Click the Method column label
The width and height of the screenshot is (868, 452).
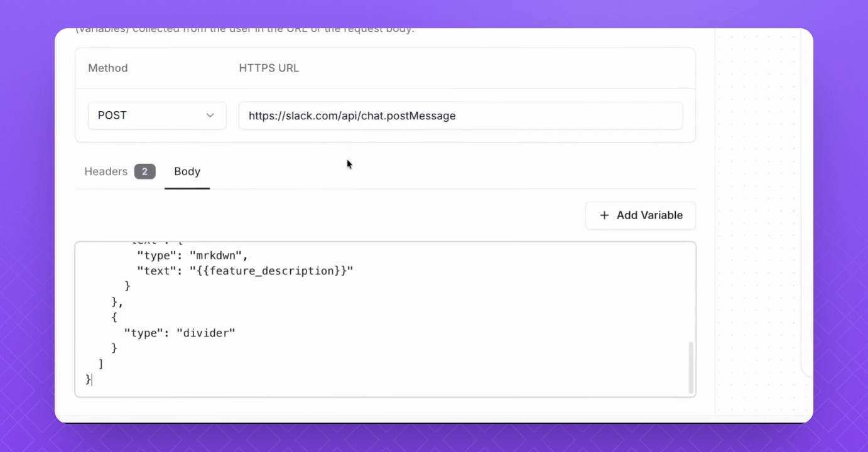tap(108, 68)
